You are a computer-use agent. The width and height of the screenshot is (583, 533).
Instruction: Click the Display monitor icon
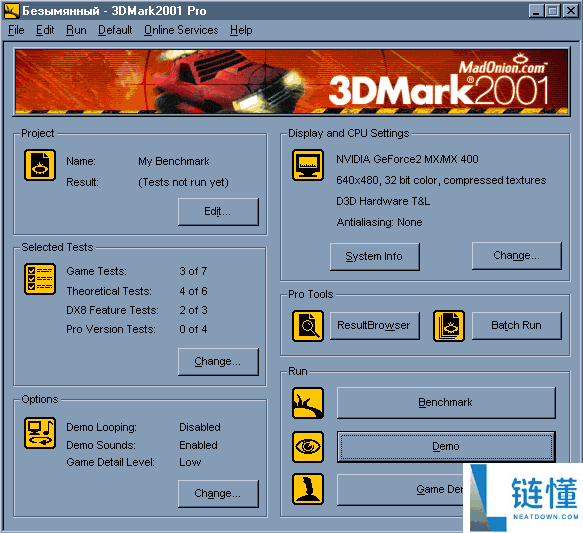point(307,165)
